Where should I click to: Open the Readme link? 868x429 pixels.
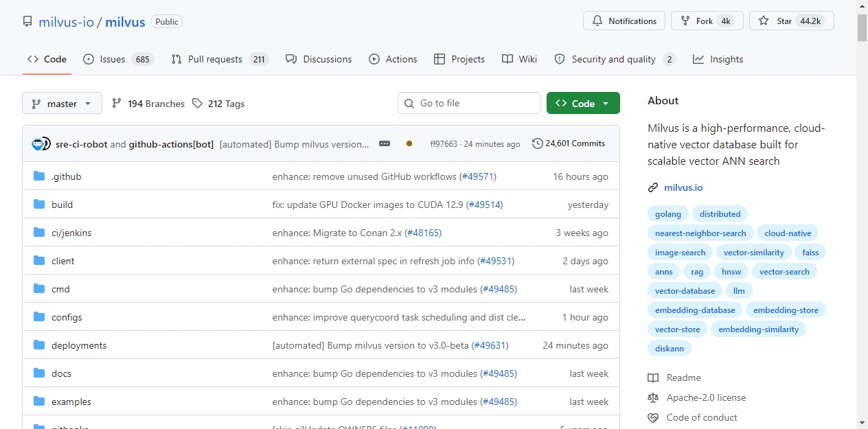click(674, 378)
